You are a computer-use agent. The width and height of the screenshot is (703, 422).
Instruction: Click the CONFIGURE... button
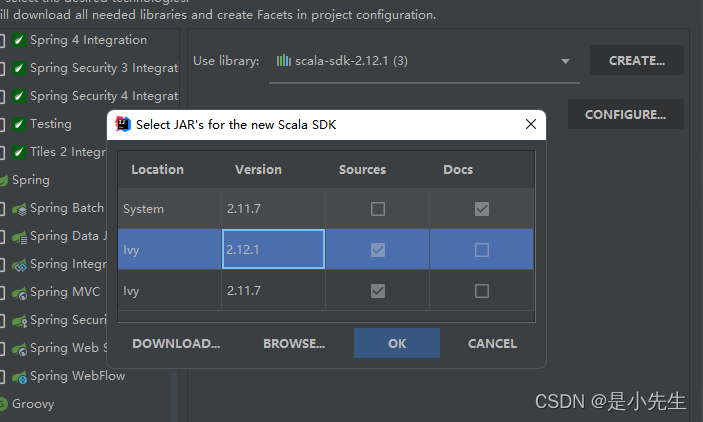625,114
